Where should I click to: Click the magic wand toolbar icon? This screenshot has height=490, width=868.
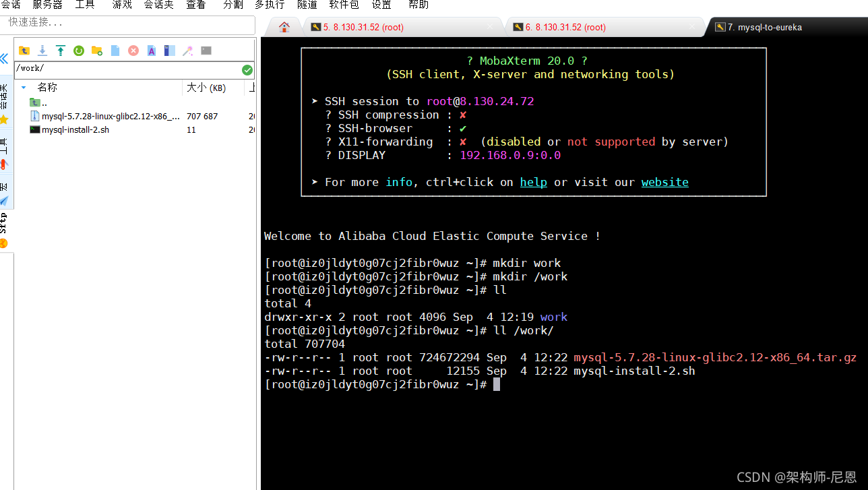coord(188,51)
